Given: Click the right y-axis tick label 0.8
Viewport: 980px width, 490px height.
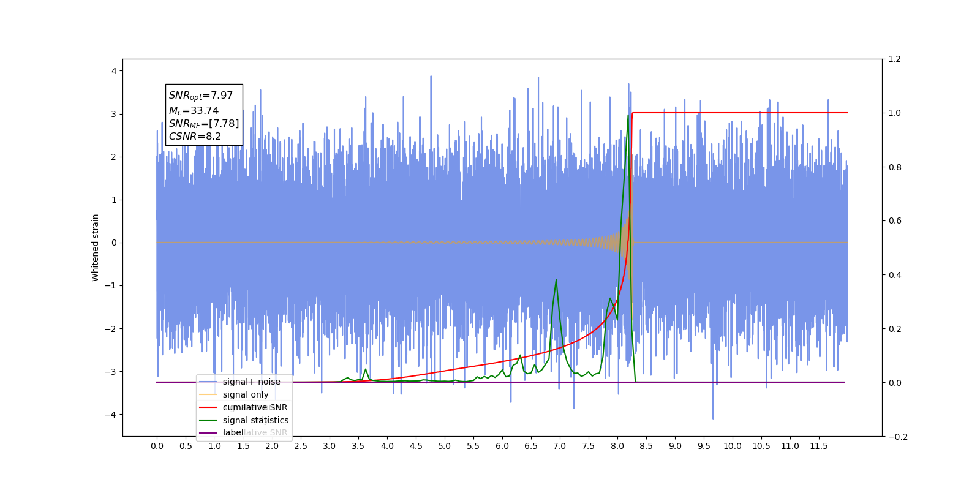Looking at the screenshot, I should (894, 167).
